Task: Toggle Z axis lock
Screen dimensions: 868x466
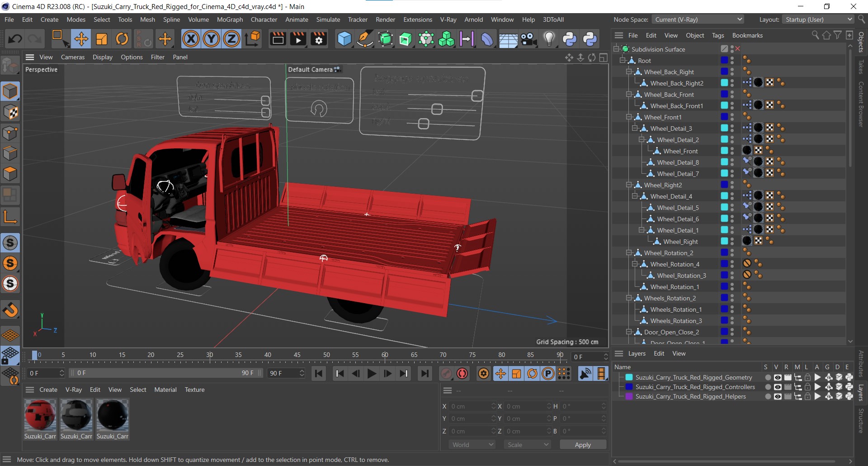Action: 231,39
